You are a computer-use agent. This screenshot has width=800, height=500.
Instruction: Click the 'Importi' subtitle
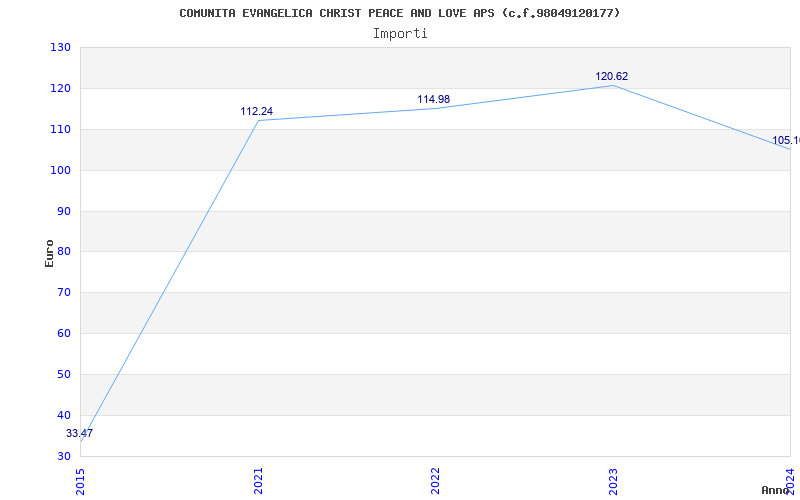[x=400, y=34]
